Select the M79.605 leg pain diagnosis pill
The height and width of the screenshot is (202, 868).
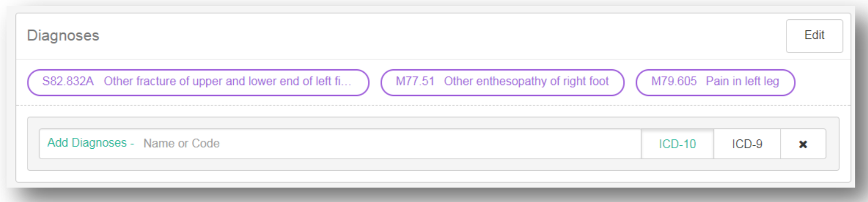click(715, 82)
